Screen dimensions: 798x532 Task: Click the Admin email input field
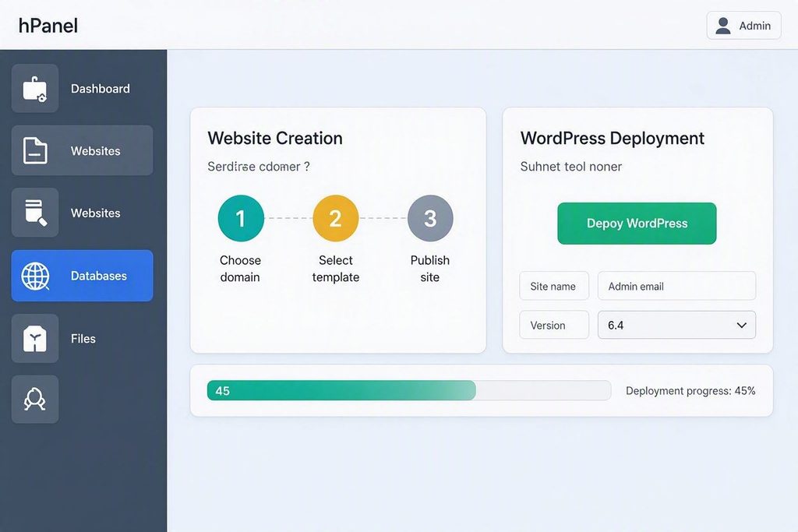[676, 286]
